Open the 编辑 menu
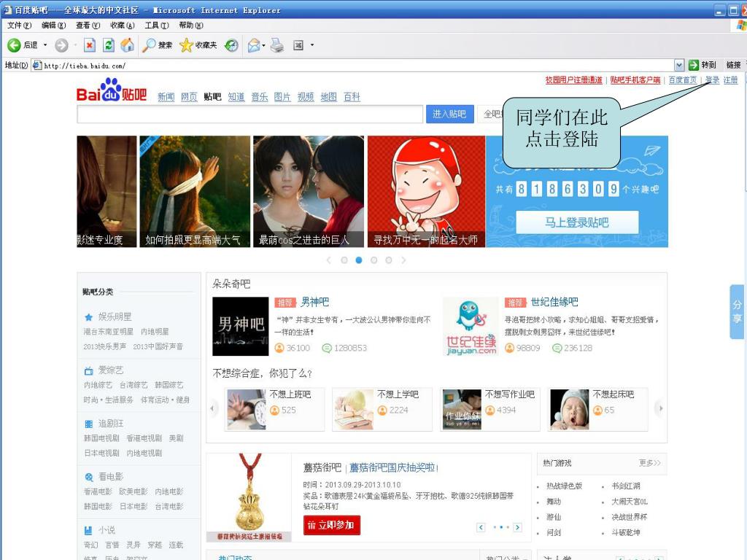The image size is (747, 560). coord(54,26)
